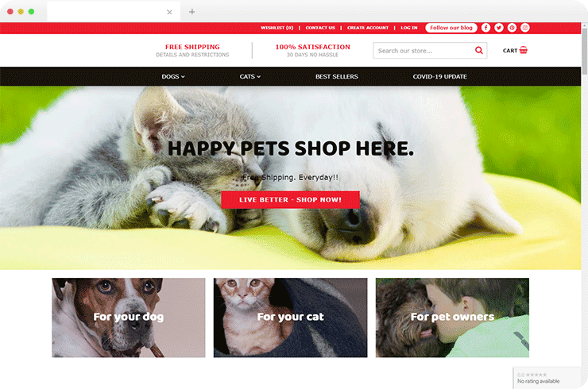Screen dimensions: 588x389
Task: Open the Best Sellers menu item
Action: point(337,76)
